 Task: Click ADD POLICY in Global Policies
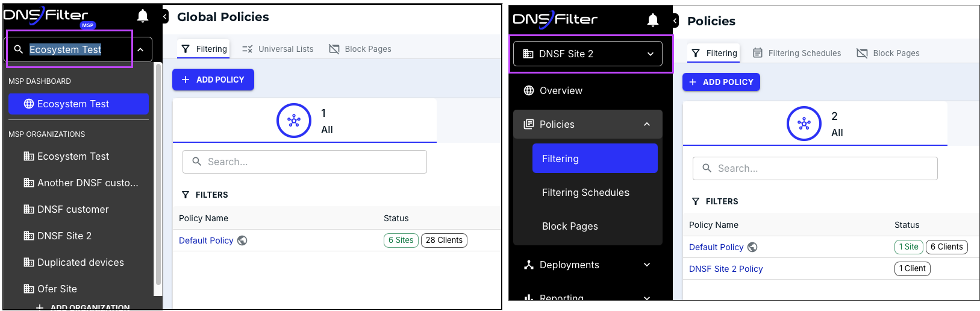click(x=213, y=80)
